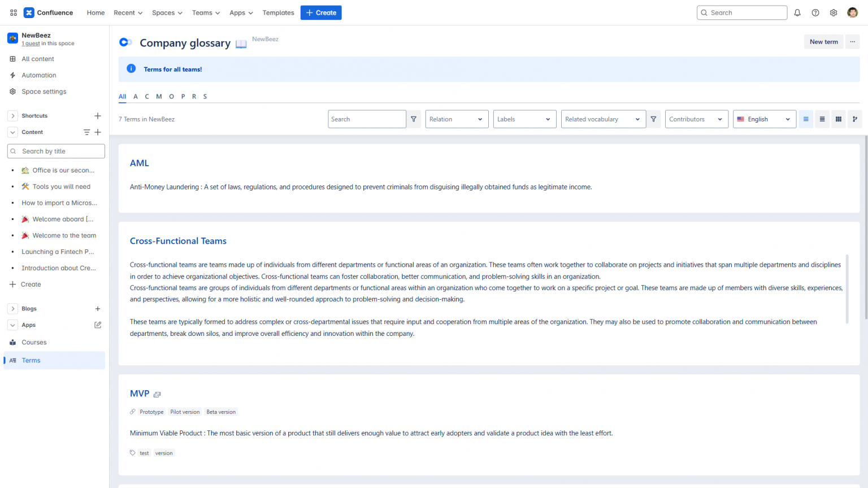The image size is (868, 488).
Task: Select the detailed list view layout
Action: point(822,119)
